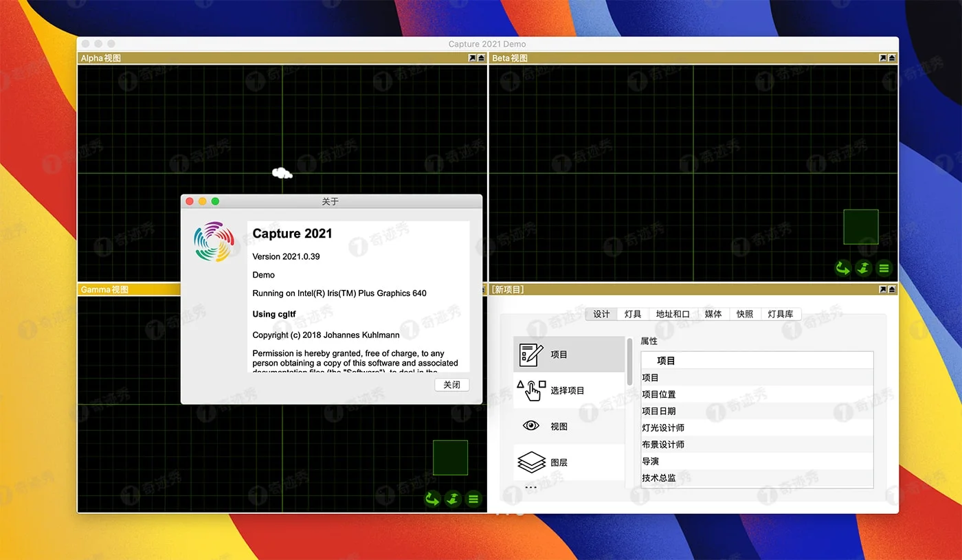The height and width of the screenshot is (560, 962).
Task: Click the Capture 2021 logo in the About dialog
Action: click(214, 242)
